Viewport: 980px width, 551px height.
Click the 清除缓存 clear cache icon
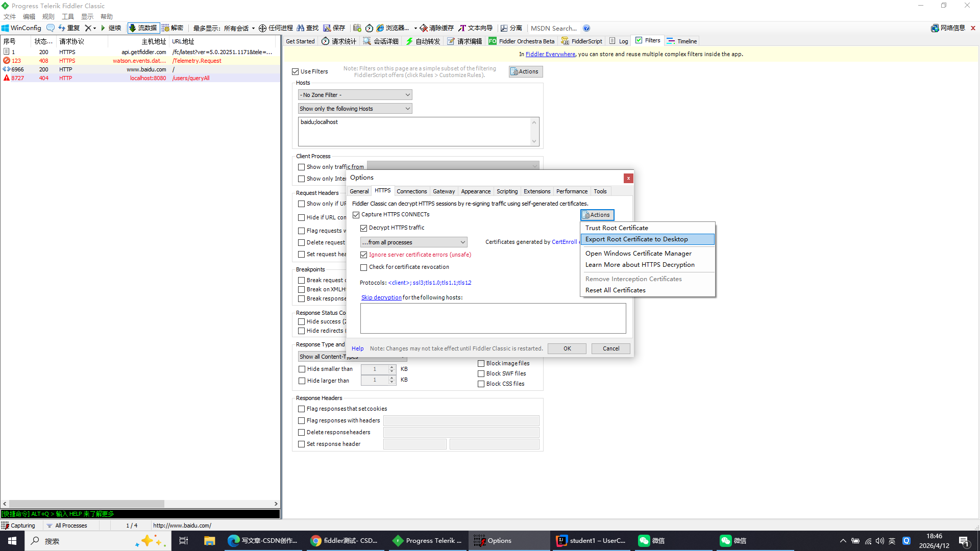pyautogui.click(x=424, y=28)
